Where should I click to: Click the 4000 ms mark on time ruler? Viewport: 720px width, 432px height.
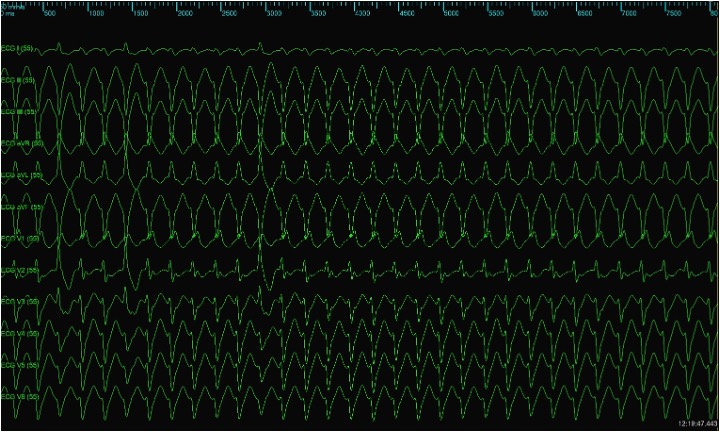[x=362, y=13]
